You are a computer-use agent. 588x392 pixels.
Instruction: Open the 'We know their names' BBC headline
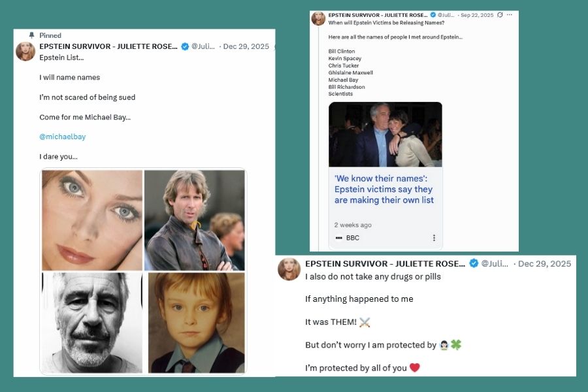pos(384,189)
